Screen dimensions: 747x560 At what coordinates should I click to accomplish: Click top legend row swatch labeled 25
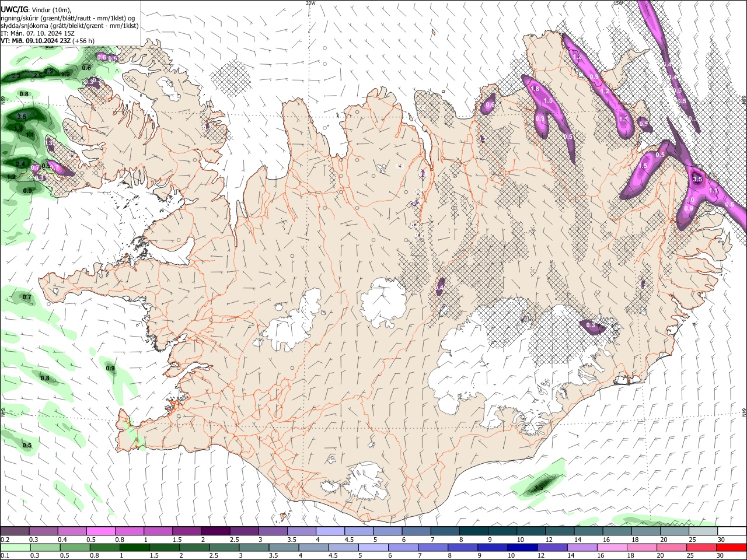coord(703,531)
